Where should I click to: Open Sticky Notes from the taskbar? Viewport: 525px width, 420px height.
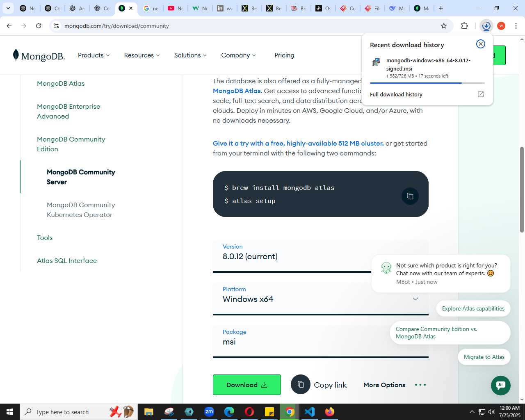pos(269,412)
